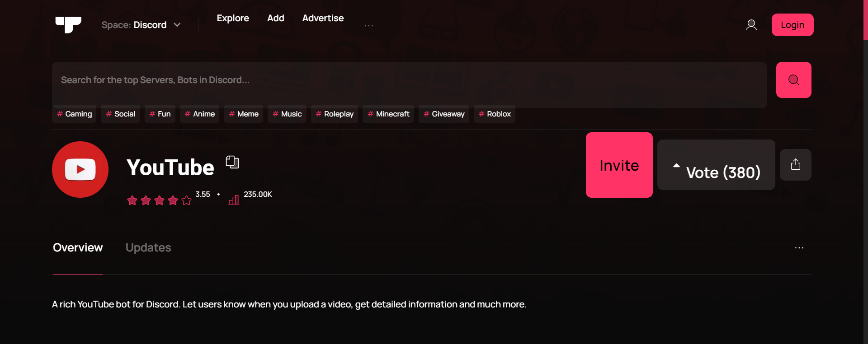The width and height of the screenshot is (868, 344).
Task: Open the tab row ellipsis menu
Action: click(799, 248)
